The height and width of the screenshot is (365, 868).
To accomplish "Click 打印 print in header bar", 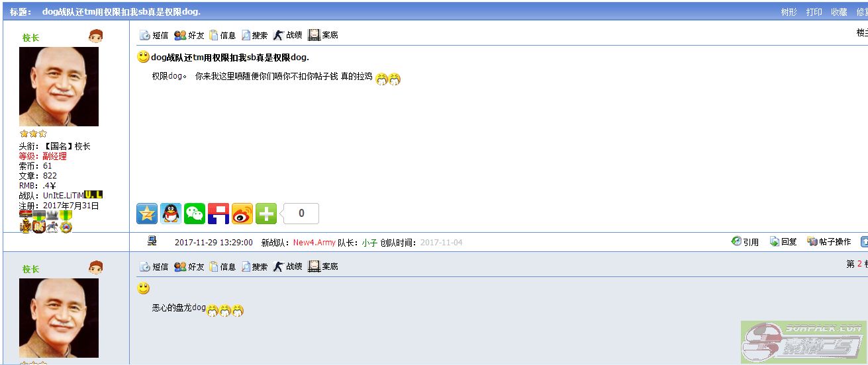I will coord(814,12).
